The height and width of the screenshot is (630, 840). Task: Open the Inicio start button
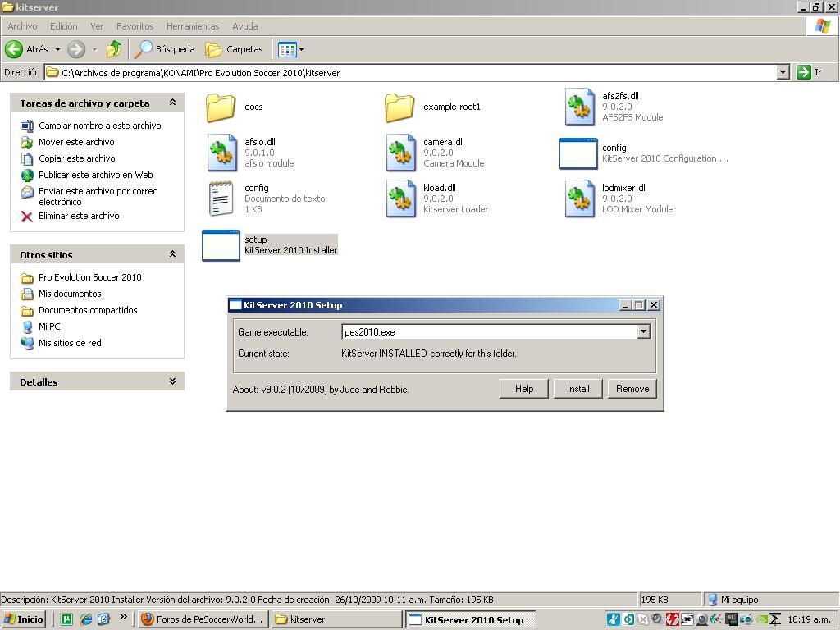pyautogui.click(x=24, y=619)
